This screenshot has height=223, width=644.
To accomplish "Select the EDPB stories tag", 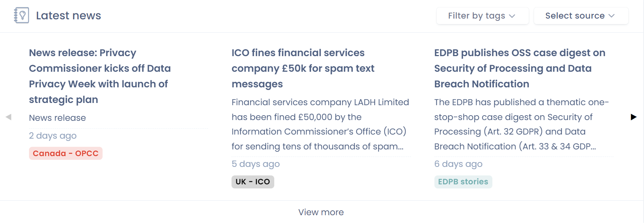I will [463, 182].
